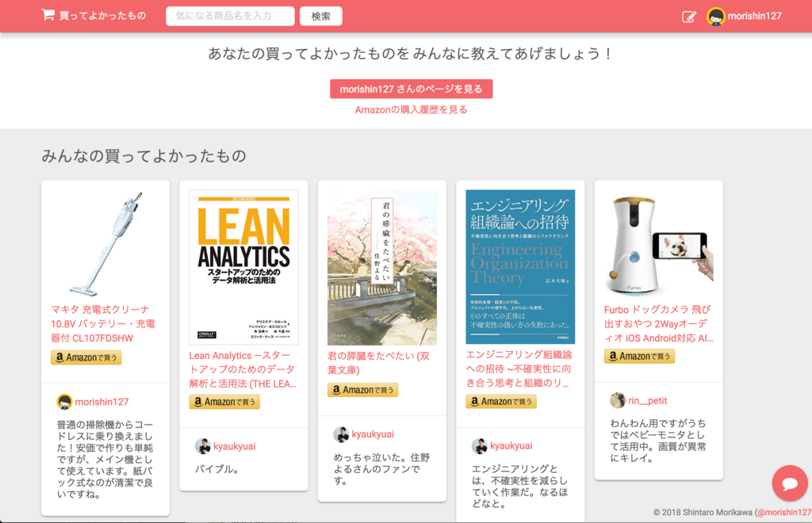Open the 君の膵臓をたべたい book cover

pos(382,268)
